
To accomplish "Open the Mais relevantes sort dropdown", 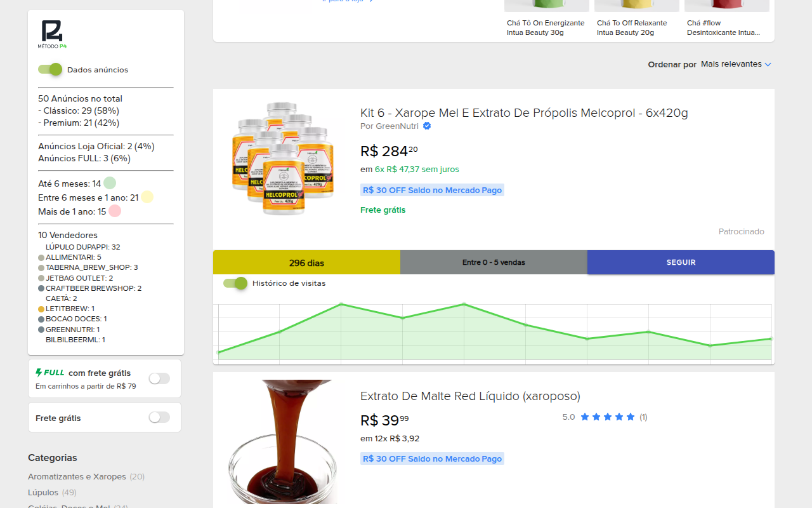I will click(736, 64).
